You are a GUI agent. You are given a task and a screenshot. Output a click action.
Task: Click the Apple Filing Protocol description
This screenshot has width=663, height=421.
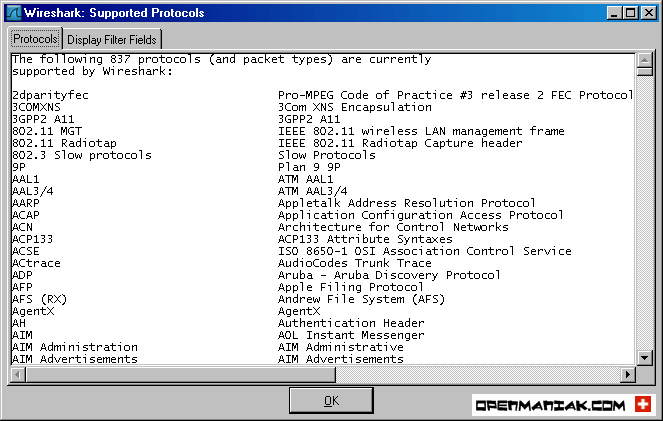(x=351, y=287)
